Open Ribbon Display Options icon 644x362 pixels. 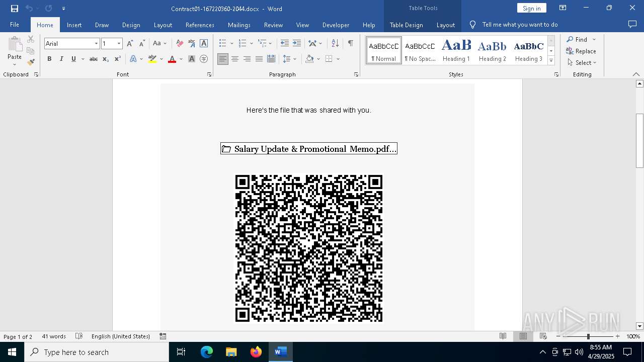[563, 8]
